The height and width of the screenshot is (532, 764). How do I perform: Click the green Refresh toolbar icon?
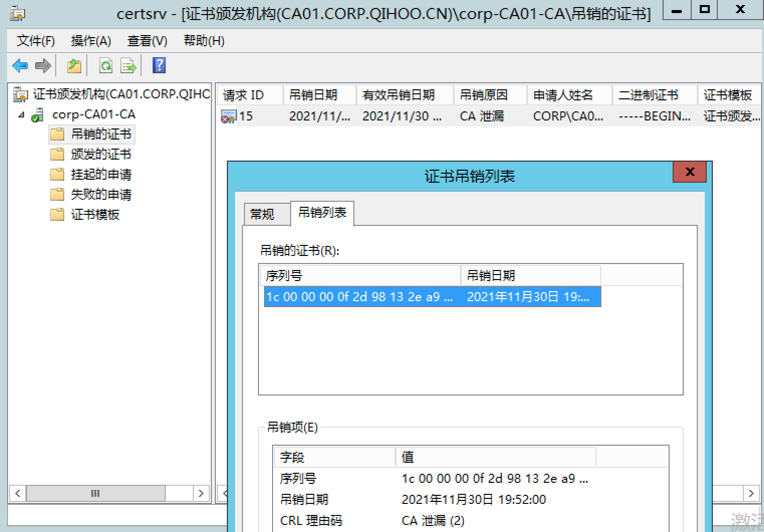point(106,66)
